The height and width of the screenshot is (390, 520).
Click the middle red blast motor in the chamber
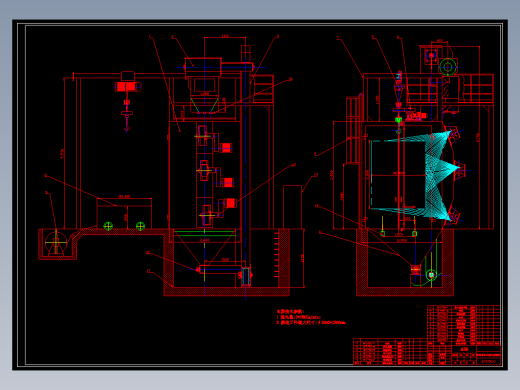coord(228,182)
